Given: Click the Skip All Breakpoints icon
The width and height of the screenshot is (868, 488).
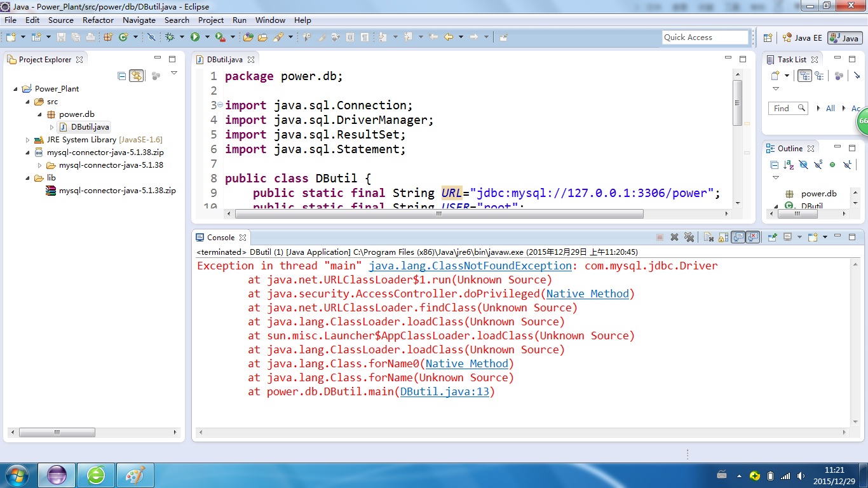Looking at the screenshot, I should point(151,37).
